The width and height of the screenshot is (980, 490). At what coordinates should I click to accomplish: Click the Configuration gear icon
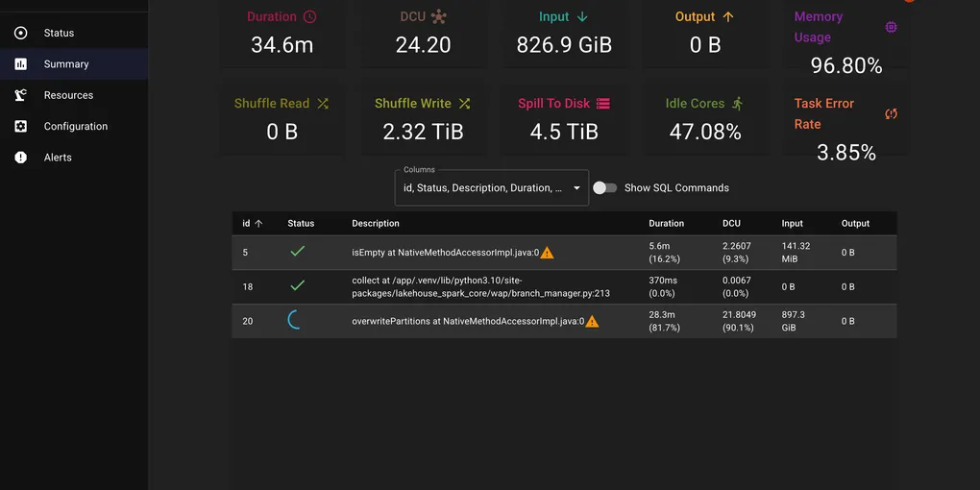pos(20,126)
